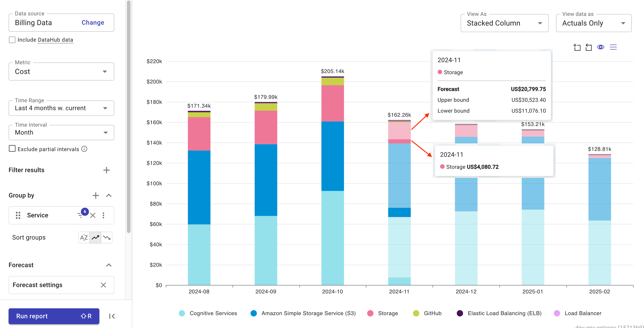Image resolution: width=644 pixels, height=328 pixels.
Task: Check the Exclude partial intervals option
Action: [x=12, y=149]
